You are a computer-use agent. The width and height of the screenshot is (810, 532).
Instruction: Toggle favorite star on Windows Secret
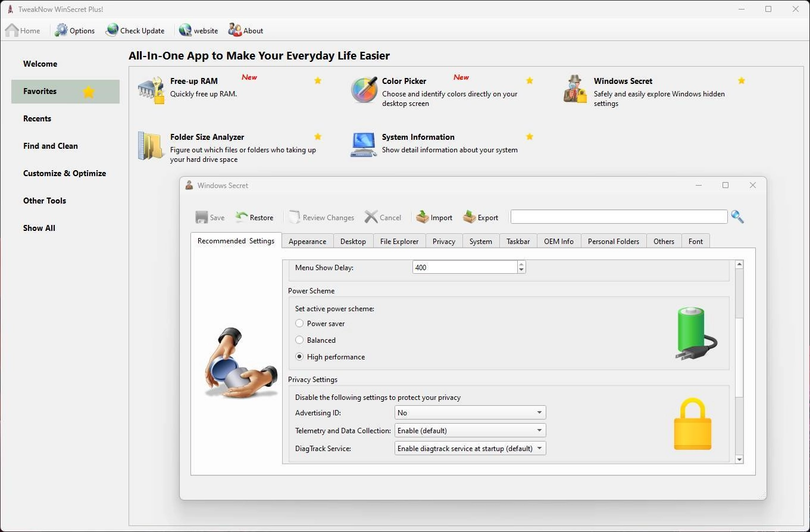tap(742, 80)
